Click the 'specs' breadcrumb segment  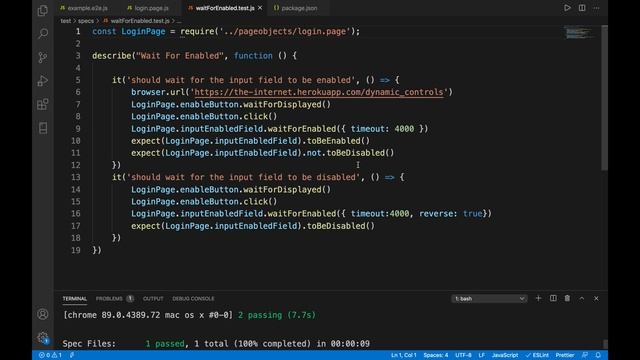(x=86, y=21)
